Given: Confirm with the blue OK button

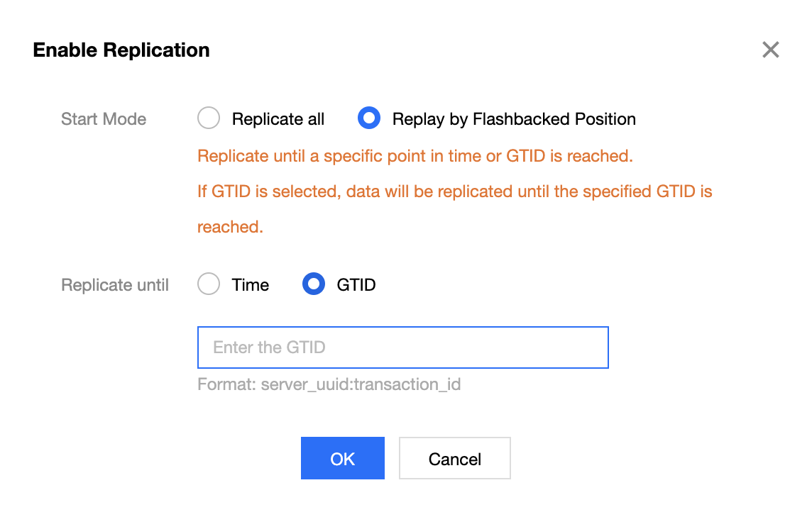Looking at the screenshot, I should click(x=343, y=458).
